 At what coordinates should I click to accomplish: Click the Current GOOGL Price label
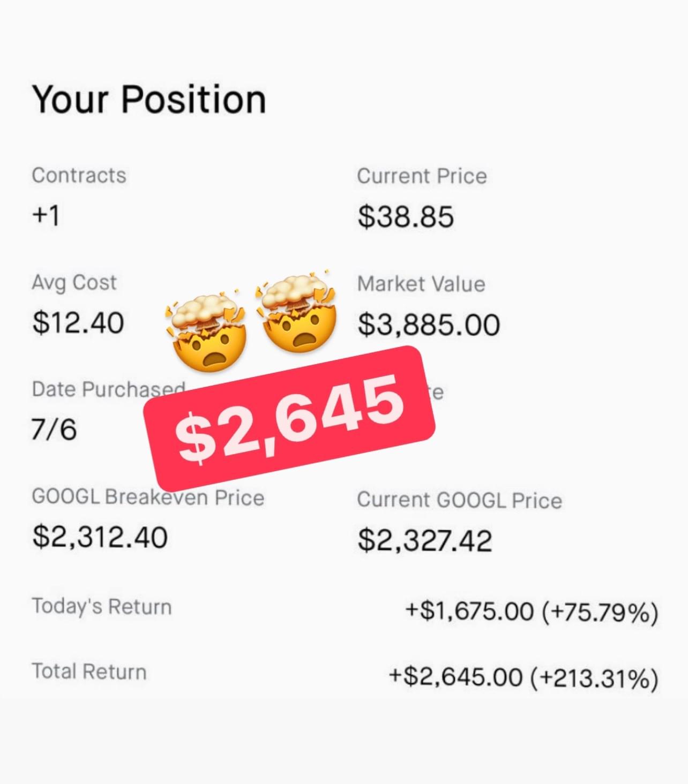pos(459,500)
